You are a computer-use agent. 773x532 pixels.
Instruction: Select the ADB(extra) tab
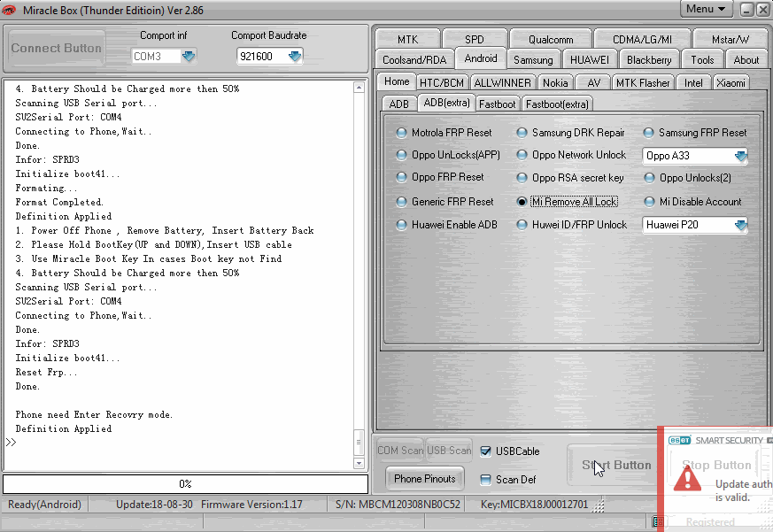click(x=446, y=103)
